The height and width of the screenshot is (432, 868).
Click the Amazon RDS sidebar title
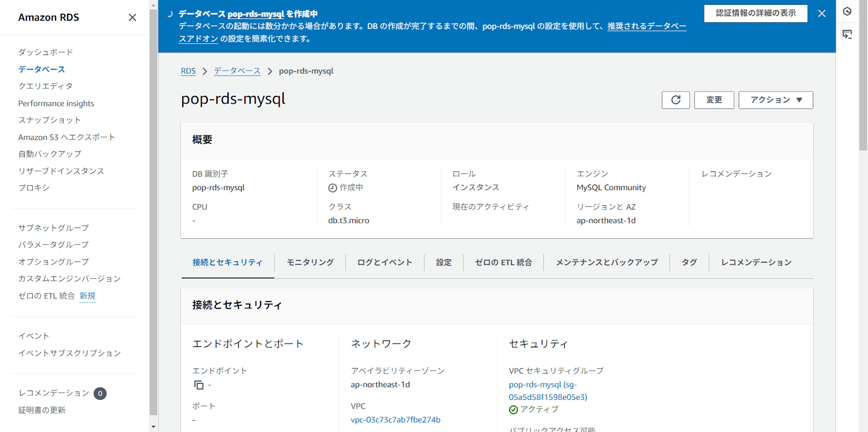pos(49,17)
